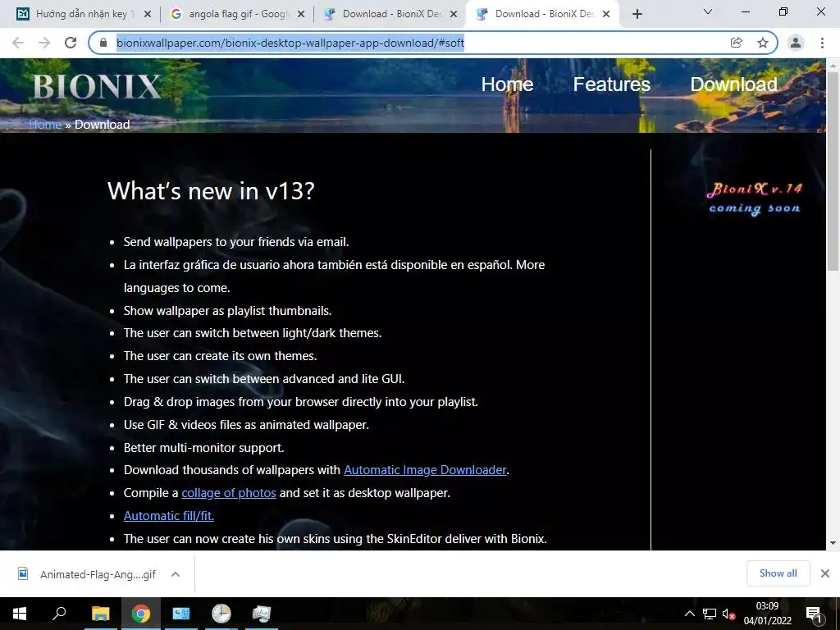Image resolution: width=840 pixels, height=630 pixels.
Task: Click text 'Better multi-monitor support.'
Action: [204, 448]
